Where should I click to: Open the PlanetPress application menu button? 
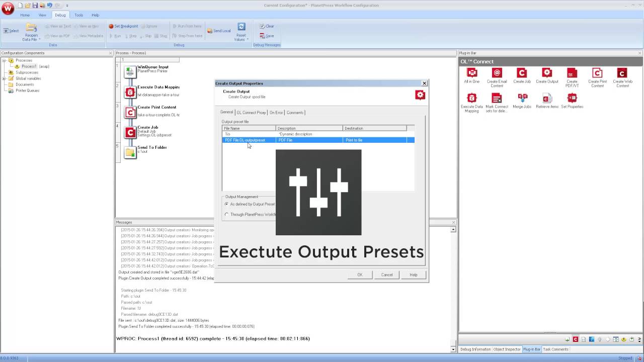(8, 9)
